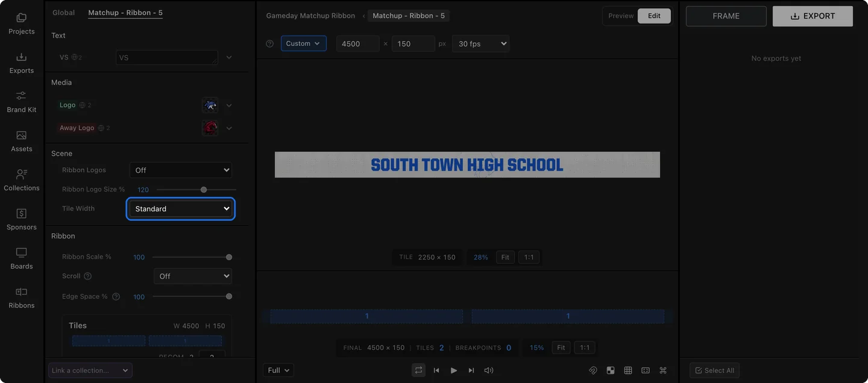Skip to the end of playback
Image resolution: width=868 pixels, height=383 pixels.
(471, 370)
